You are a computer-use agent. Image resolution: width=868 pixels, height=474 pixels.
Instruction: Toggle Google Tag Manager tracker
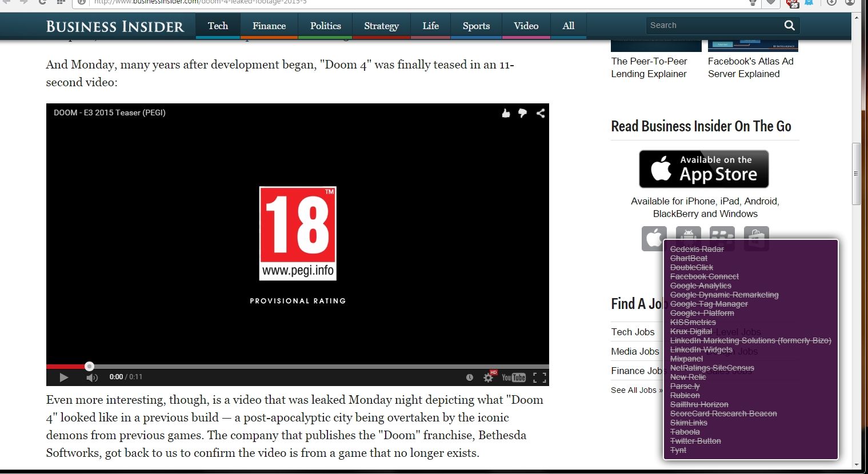(x=709, y=304)
